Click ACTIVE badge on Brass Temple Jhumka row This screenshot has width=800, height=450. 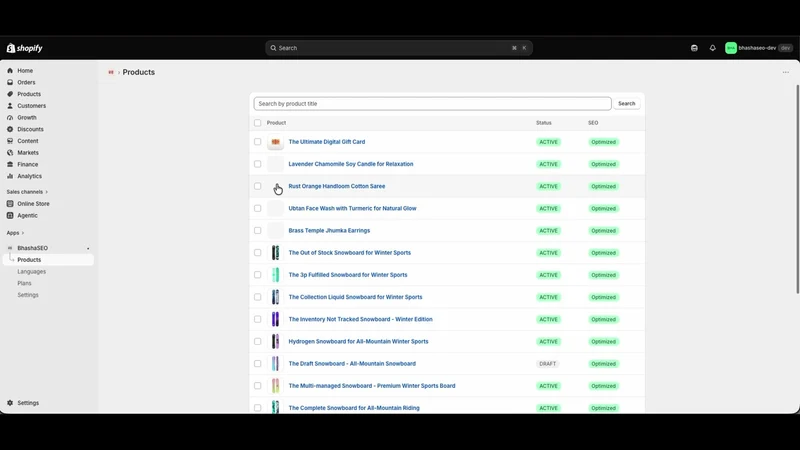pyautogui.click(x=548, y=231)
